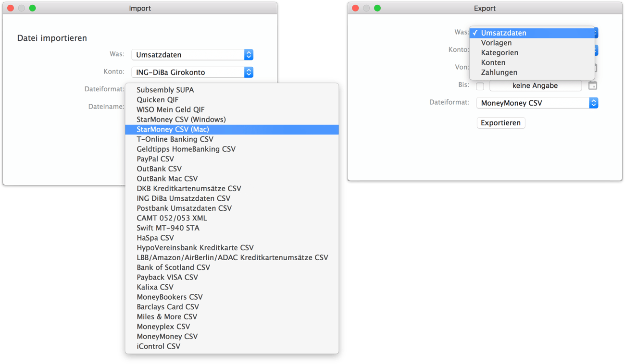Select highlighted StarMoney CSV (Mac) entry
This screenshot has height=364, width=625.
point(232,129)
